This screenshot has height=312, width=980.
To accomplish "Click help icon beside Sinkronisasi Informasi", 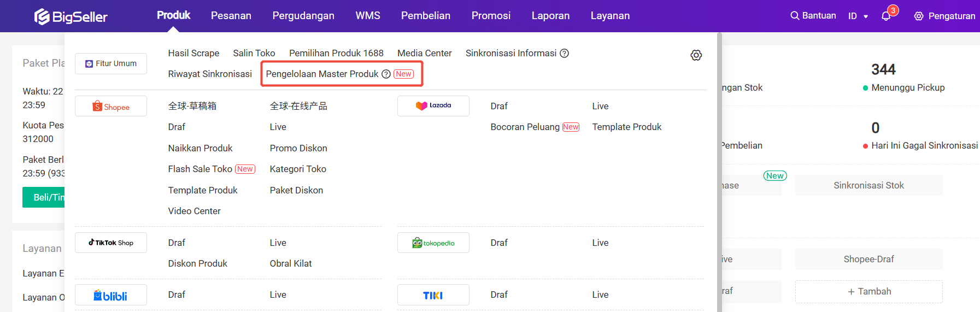I will 565,53.
